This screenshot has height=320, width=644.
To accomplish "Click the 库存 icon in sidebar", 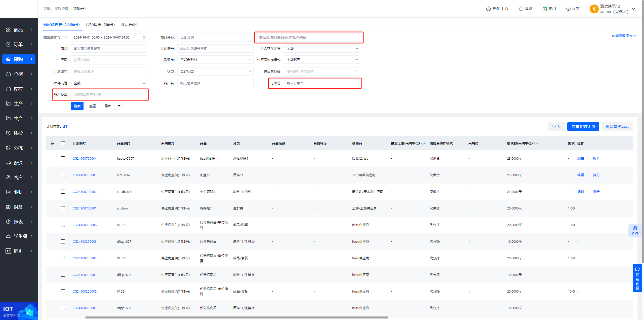I will click(x=8, y=89).
